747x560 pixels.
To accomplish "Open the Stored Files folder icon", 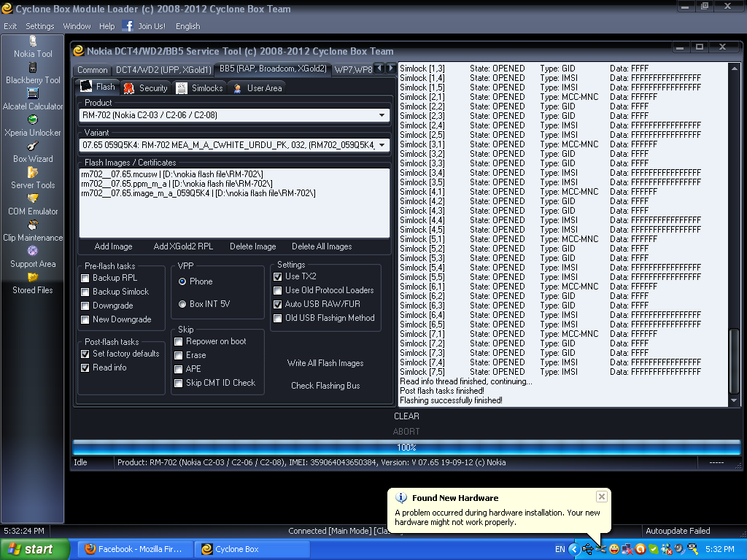I will point(33,276).
